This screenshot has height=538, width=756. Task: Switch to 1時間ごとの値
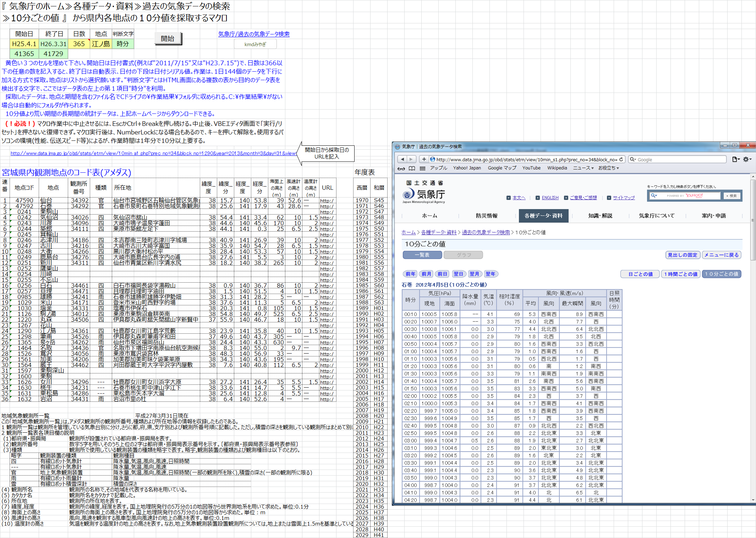click(x=681, y=274)
